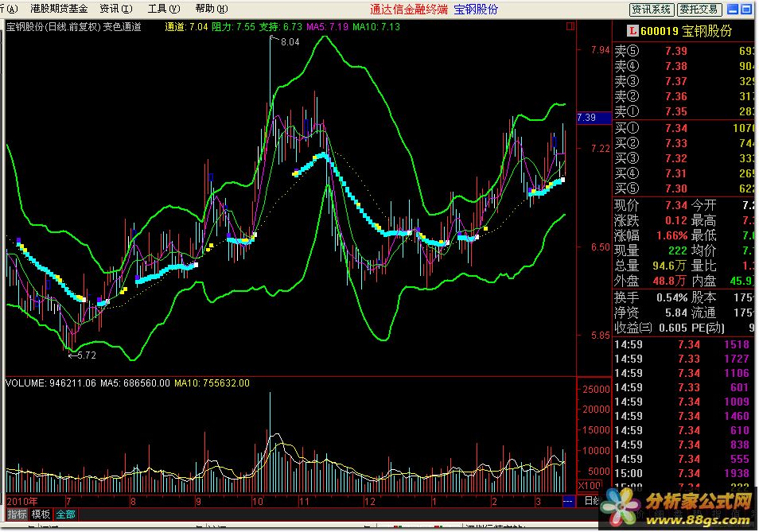This screenshot has width=759, height=532.
Task: Click the MA5: 7.19 indicator label
Action: [327, 26]
